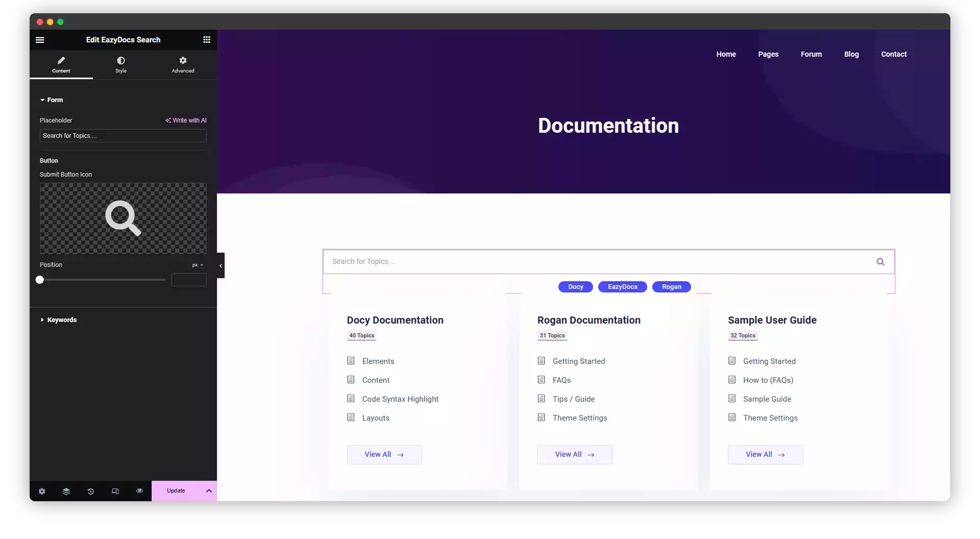The width and height of the screenshot is (980, 539).
Task: Open the Elementor hamburger menu
Action: [40, 40]
